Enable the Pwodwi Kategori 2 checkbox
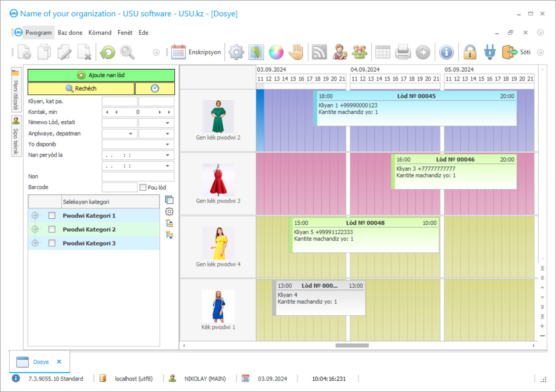The width and height of the screenshot is (556, 392). click(52, 229)
